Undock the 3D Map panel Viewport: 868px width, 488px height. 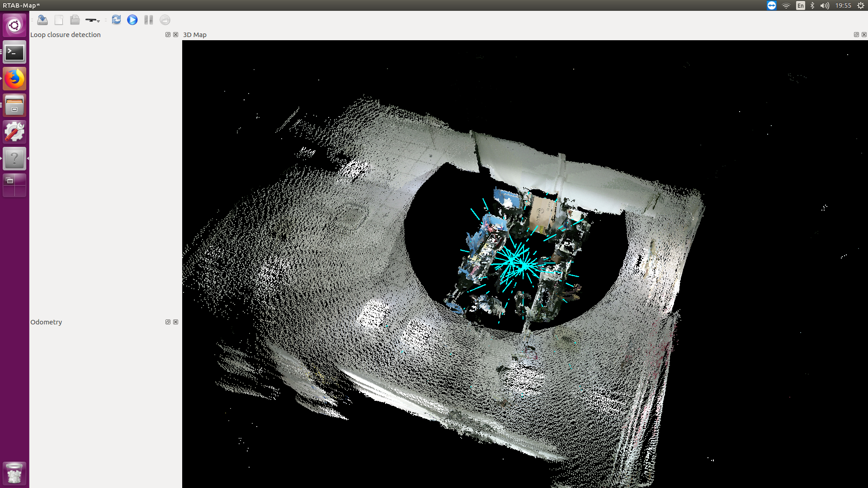[856, 35]
